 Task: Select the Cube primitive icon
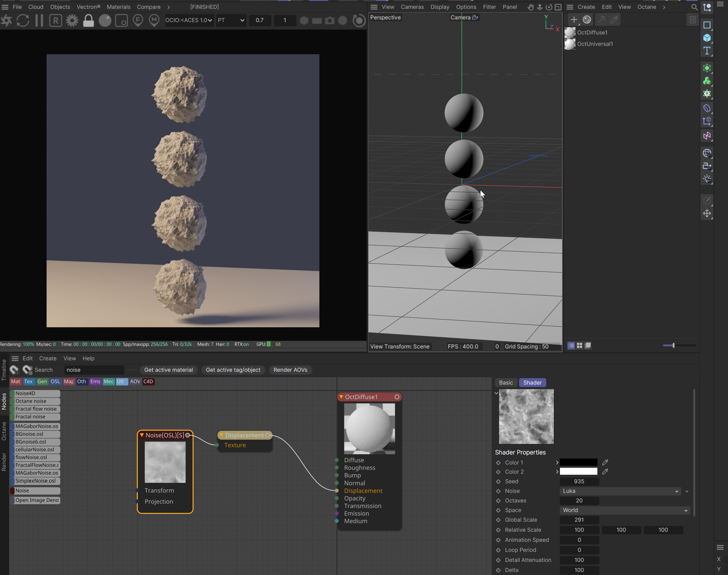[x=707, y=38]
